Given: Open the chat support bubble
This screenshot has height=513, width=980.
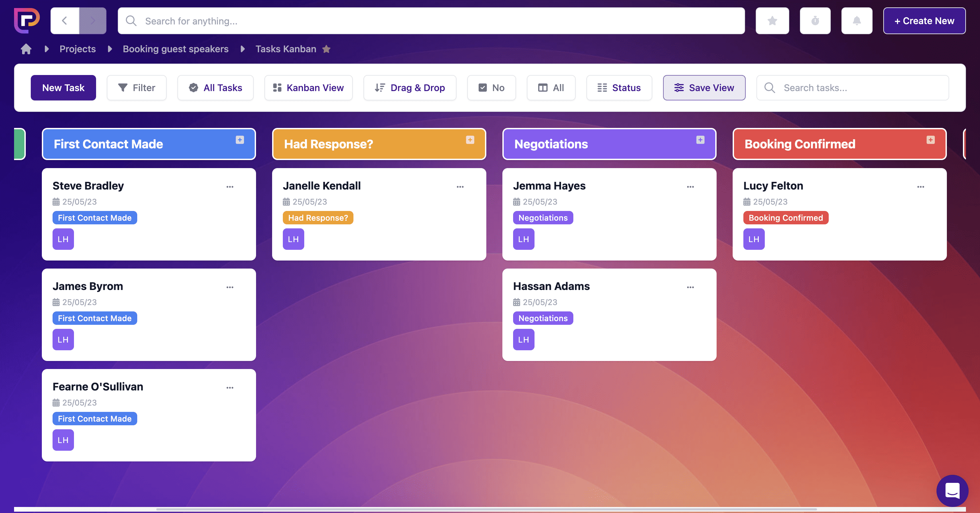Looking at the screenshot, I should tap(952, 490).
